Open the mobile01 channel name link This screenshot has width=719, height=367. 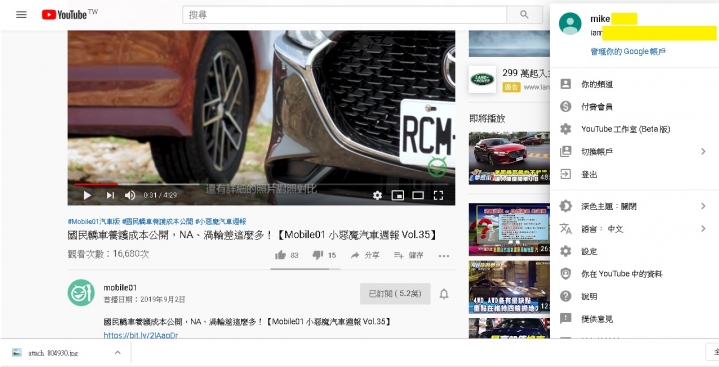120,288
